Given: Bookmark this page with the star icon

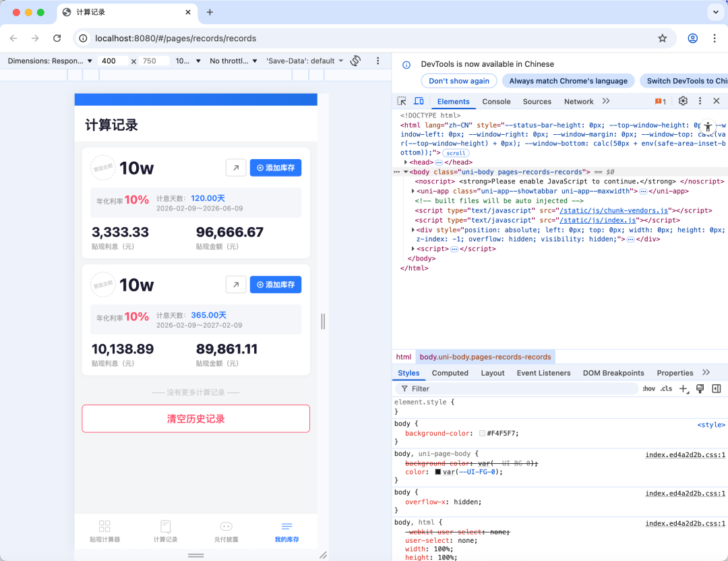Looking at the screenshot, I should click(x=662, y=38).
